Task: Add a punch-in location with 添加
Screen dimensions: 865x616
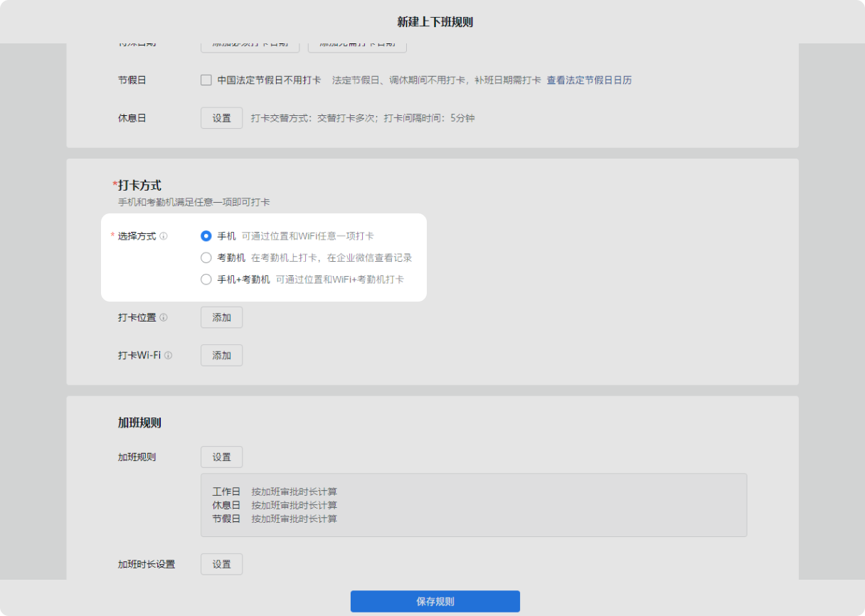Action: click(221, 318)
